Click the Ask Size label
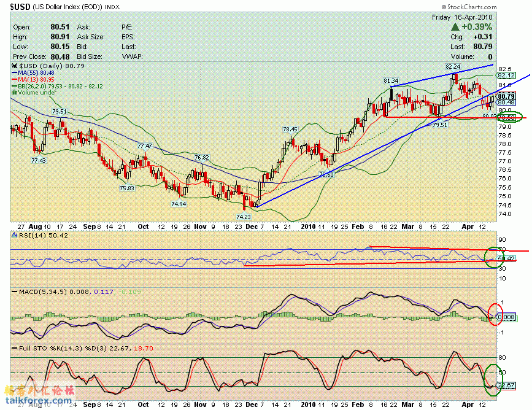Viewport: 532px width, 410px height. coord(91,37)
